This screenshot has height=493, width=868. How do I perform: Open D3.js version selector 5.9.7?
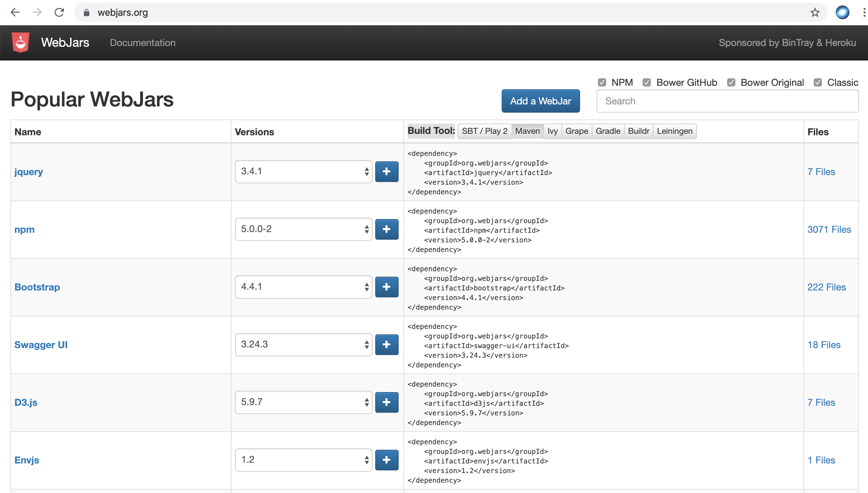(303, 402)
